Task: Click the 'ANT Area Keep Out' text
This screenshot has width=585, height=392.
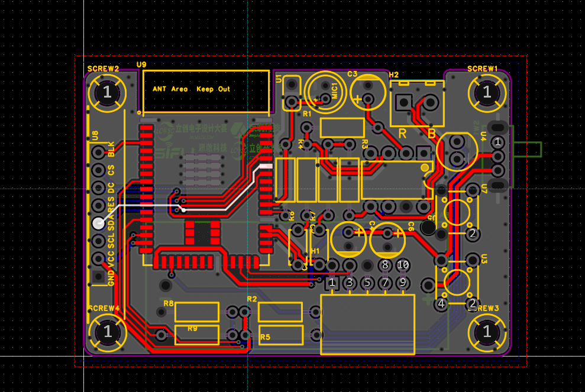Action: (192, 89)
